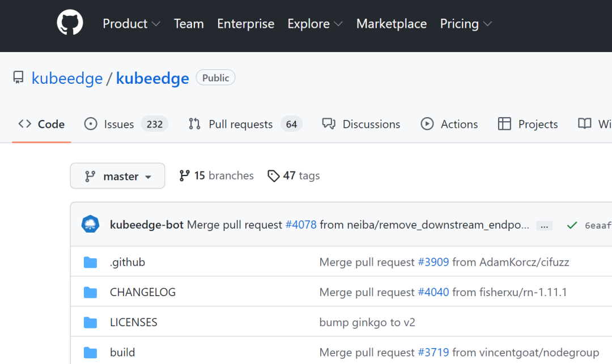Click the build folder icon
The height and width of the screenshot is (364, 612).
[x=90, y=352]
